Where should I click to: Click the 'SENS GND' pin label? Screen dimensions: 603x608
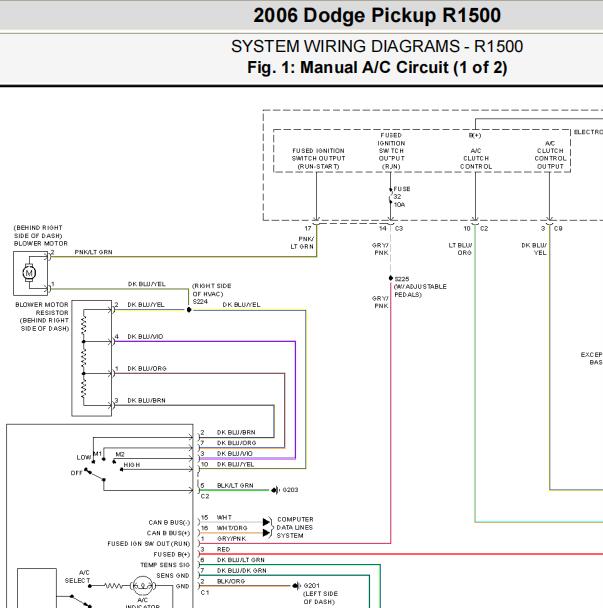pos(173,575)
